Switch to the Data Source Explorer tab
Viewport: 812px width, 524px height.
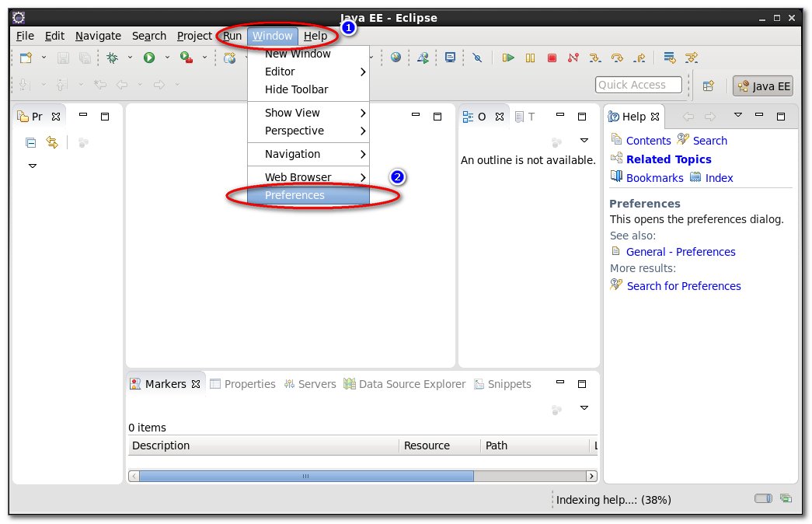pyautogui.click(x=405, y=384)
